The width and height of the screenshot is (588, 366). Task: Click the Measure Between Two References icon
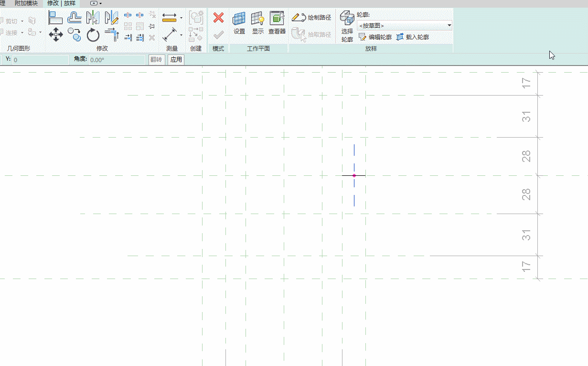point(169,18)
